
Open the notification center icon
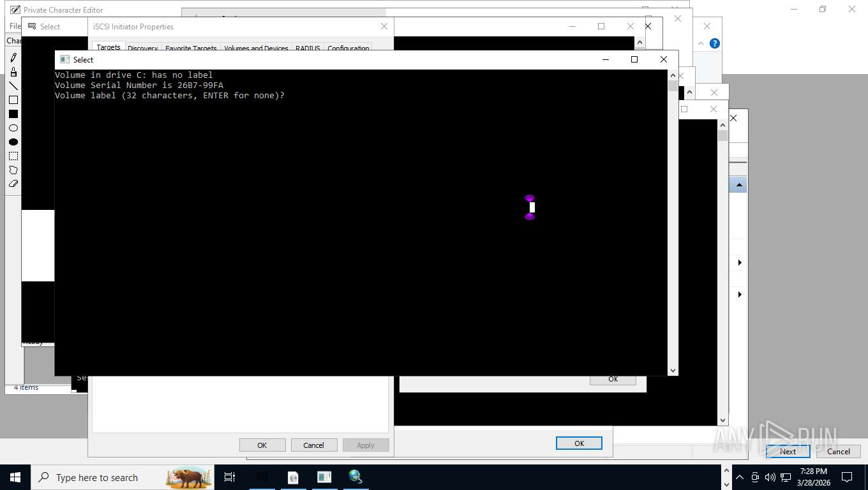coord(847,477)
